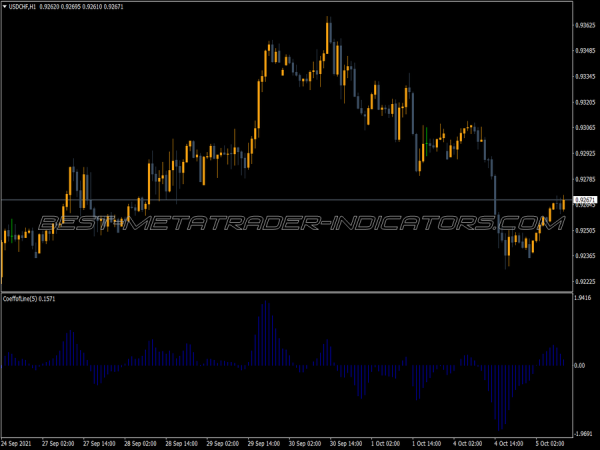Click the 27 Sep 14:00 time label

(99, 444)
